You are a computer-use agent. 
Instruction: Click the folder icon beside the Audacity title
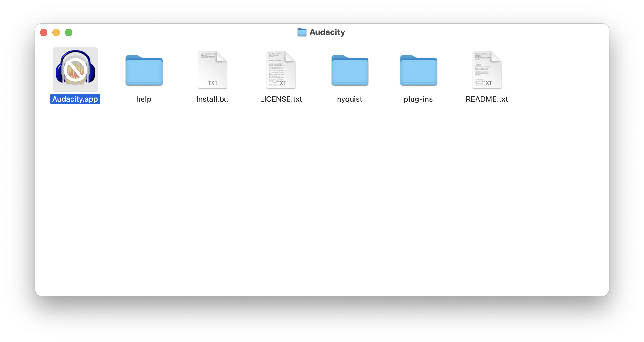tap(301, 32)
